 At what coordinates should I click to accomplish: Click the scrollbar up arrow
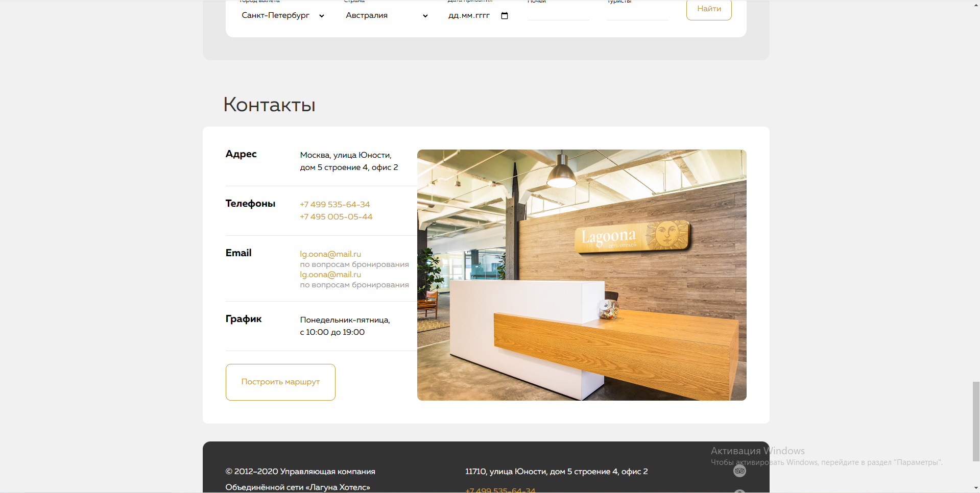[976, 4]
